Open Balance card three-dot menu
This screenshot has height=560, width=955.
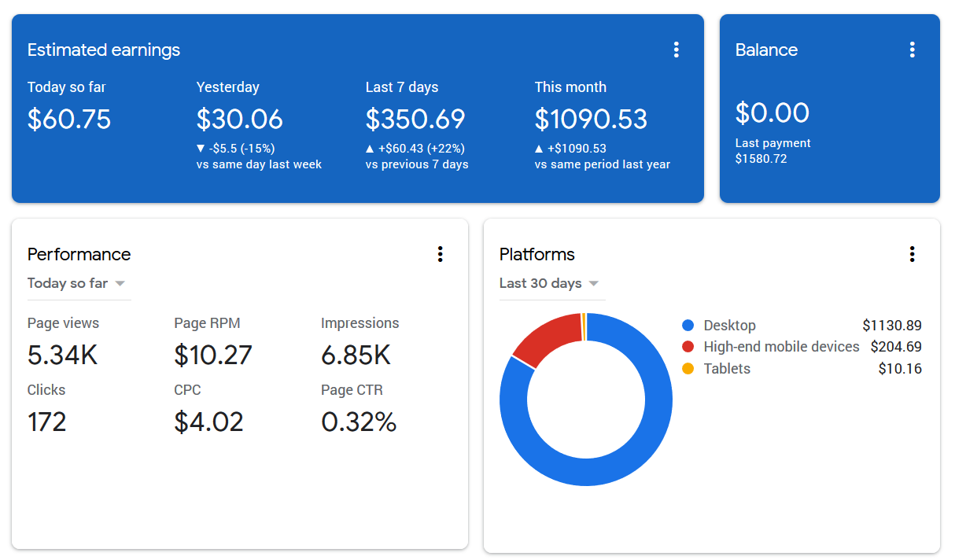[912, 50]
